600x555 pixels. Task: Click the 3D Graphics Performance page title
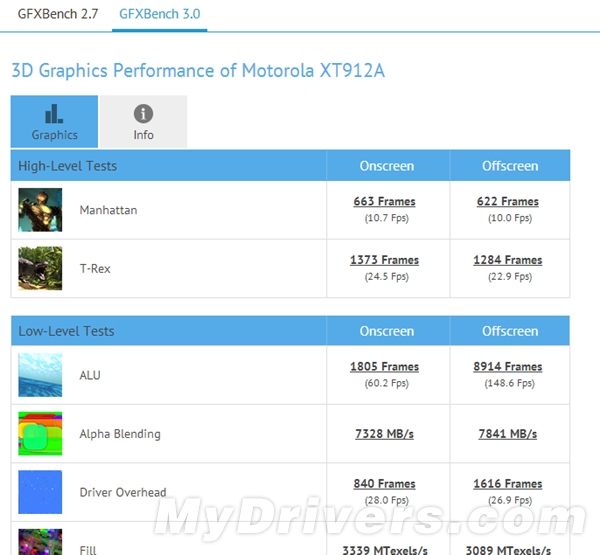click(x=198, y=71)
